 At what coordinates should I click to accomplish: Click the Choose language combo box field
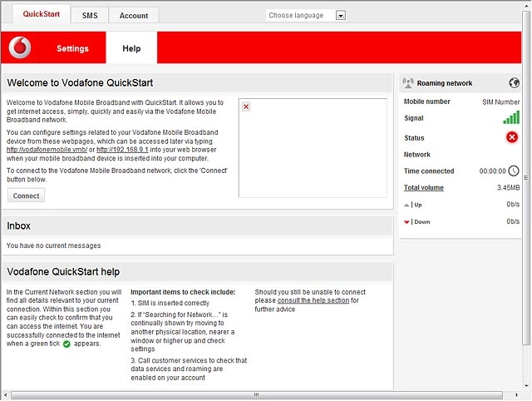pyautogui.click(x=306, y=15)
